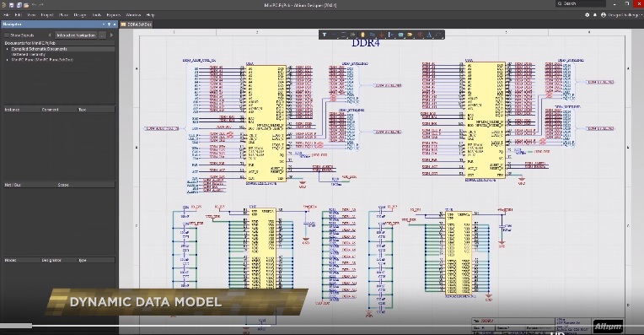Open the Design menu
Screen dimensions: 644x335
click(x=80, y=15)
